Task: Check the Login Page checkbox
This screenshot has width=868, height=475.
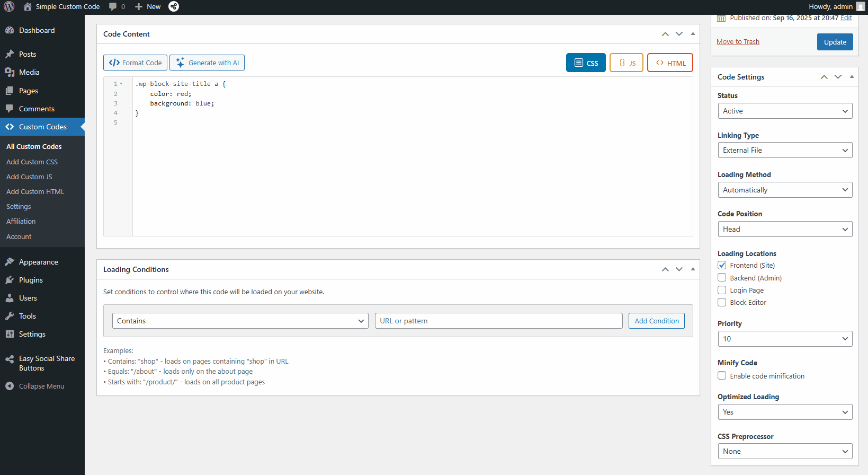Action: pyautogui.click(x=722, y=290)
